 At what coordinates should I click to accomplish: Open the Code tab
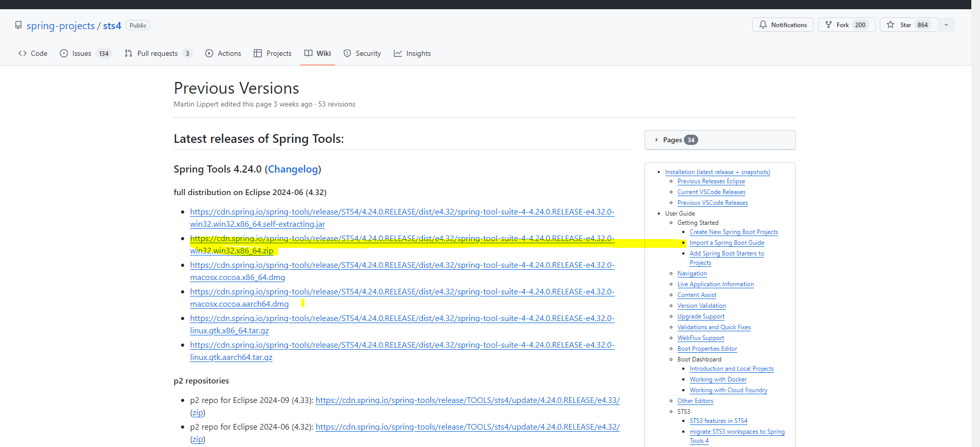(x=33, y=53)
